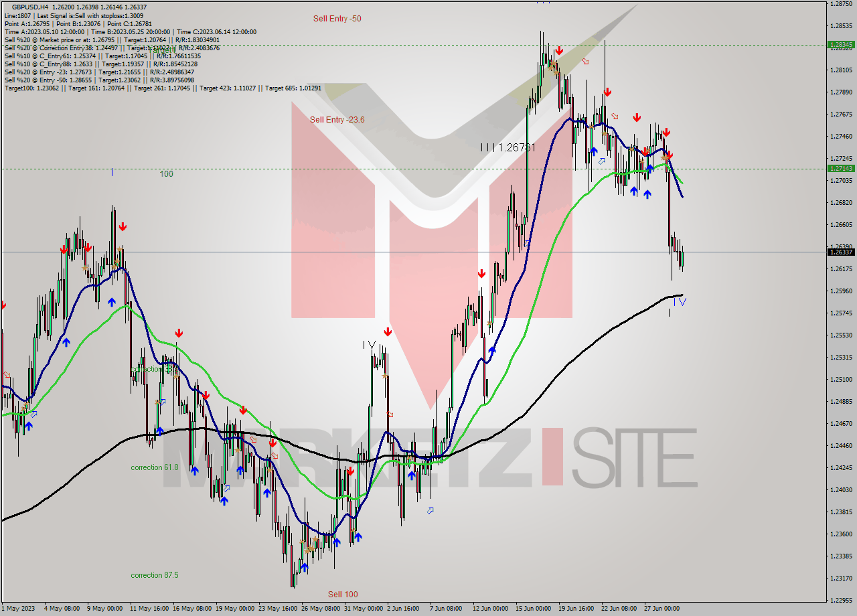
Task: Select the '1.26781' point label on chart
Action: click(518, 147)
